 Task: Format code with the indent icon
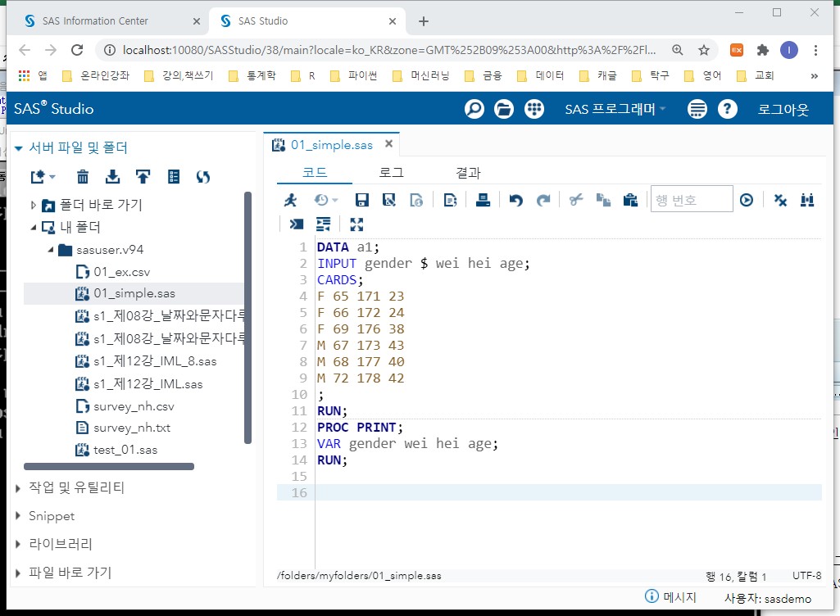[324, 224]
